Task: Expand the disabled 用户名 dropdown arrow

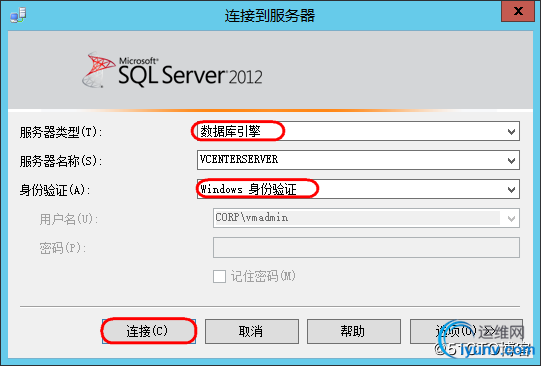Action: (511, 218)
